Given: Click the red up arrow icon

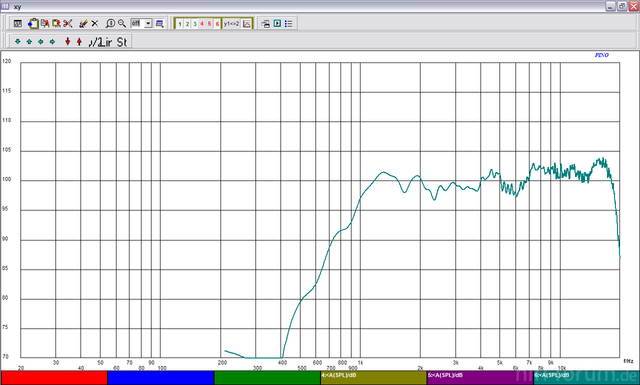Looking at the screenshot, I should pyautogui.click(x=79, y=42).
